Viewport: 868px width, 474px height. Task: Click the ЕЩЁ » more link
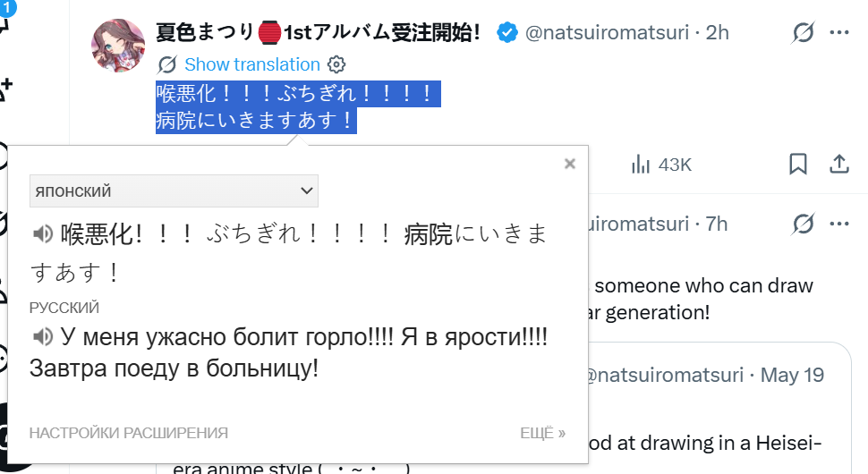(542, 433)
